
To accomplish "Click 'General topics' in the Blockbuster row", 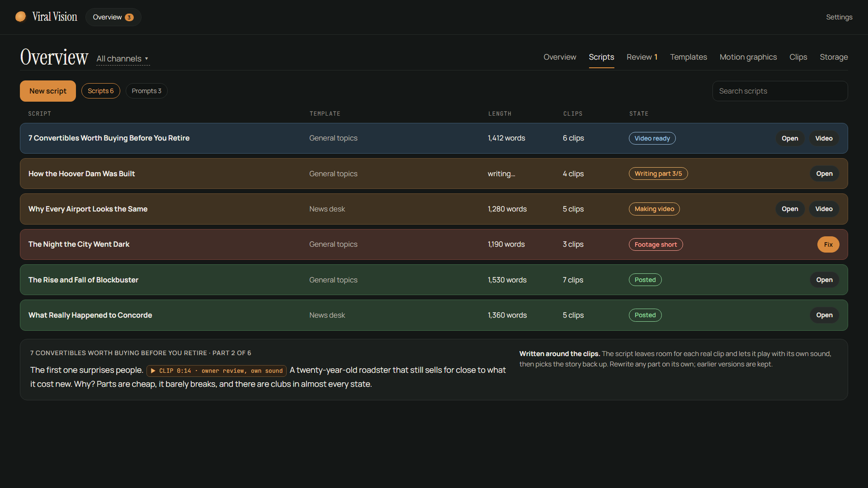I will tap(333, 280).
